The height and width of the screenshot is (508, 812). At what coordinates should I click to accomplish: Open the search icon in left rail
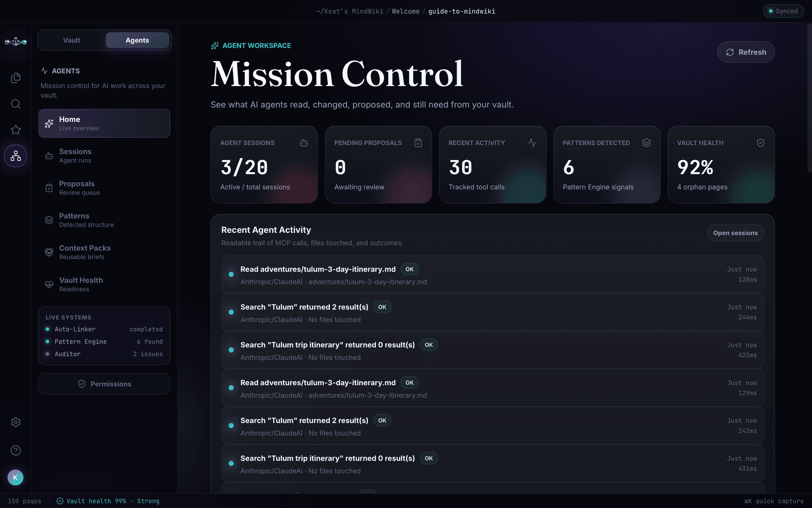16,104
